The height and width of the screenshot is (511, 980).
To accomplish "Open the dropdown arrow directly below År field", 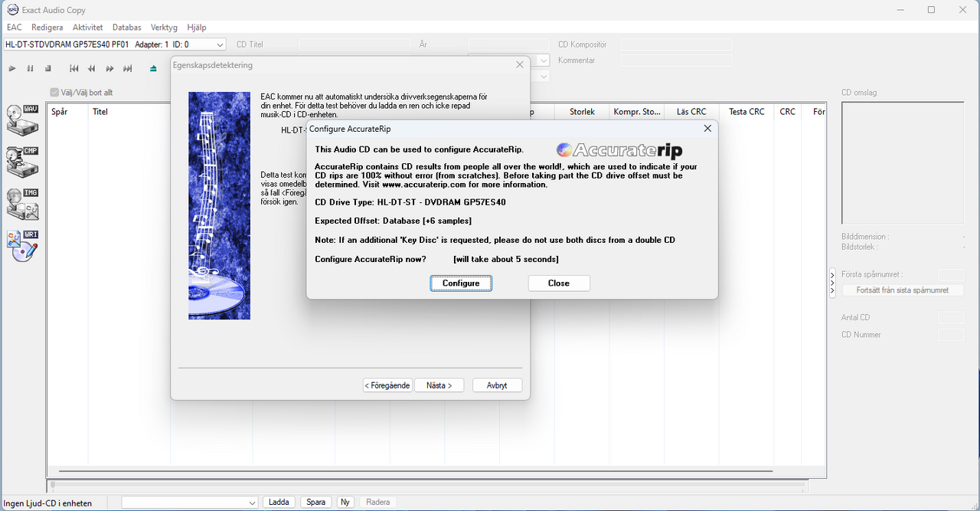I will click(x=544, y=61).
